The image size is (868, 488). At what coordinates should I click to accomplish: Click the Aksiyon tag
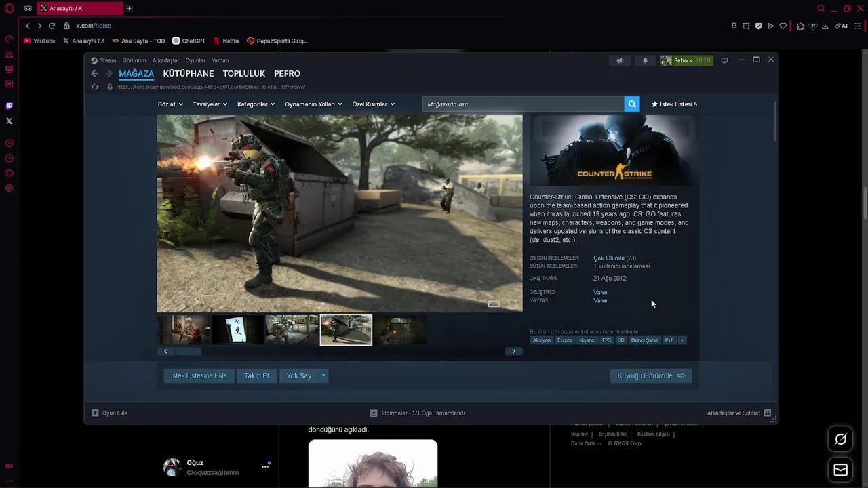point(542,340)
